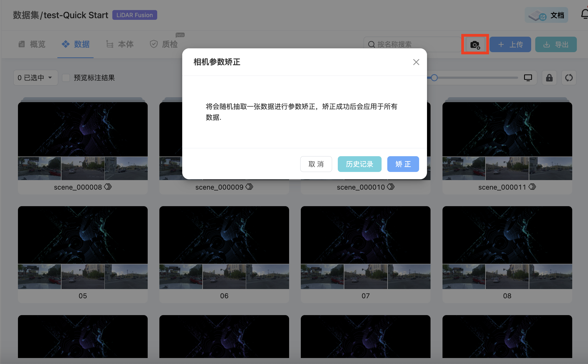Click the scene_000010 name label

(361, 187)
